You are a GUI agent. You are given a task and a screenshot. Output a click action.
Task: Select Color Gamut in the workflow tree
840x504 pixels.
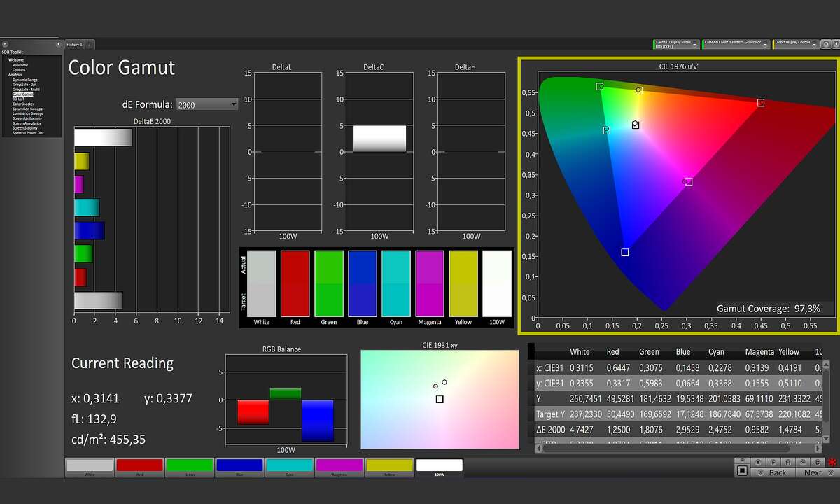click(x=22, y=94)
